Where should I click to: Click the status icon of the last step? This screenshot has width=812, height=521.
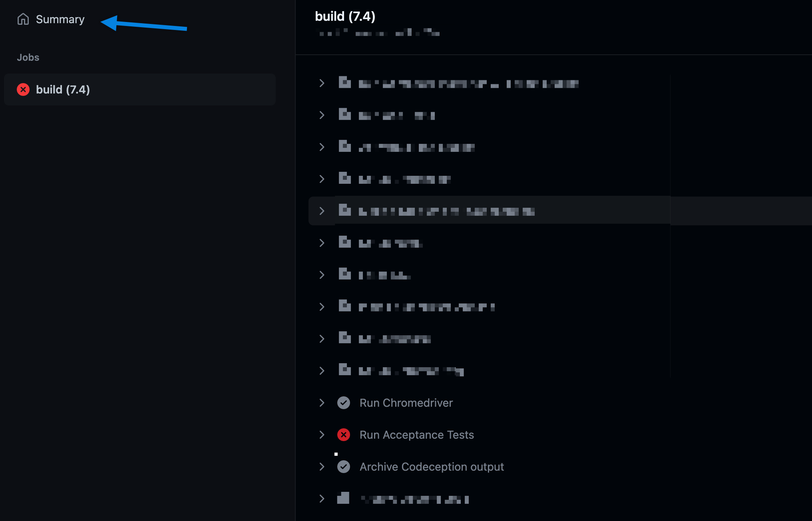coord(343,498)
